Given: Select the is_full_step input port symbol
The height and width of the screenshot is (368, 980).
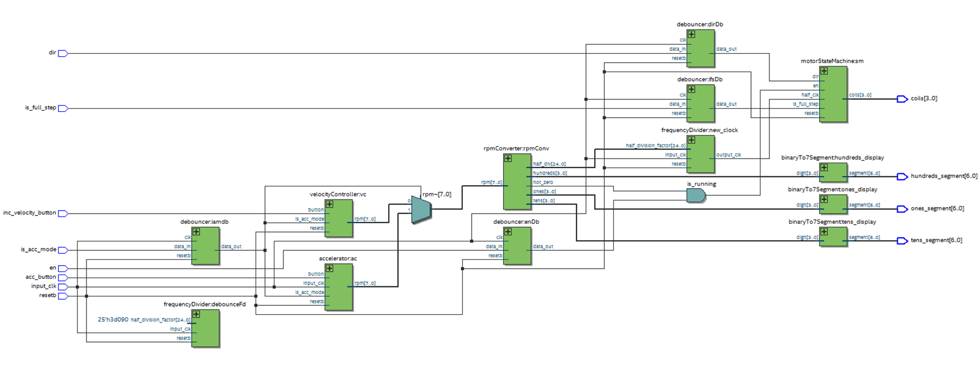Looking at the screenshot, I should pos(63,108).
